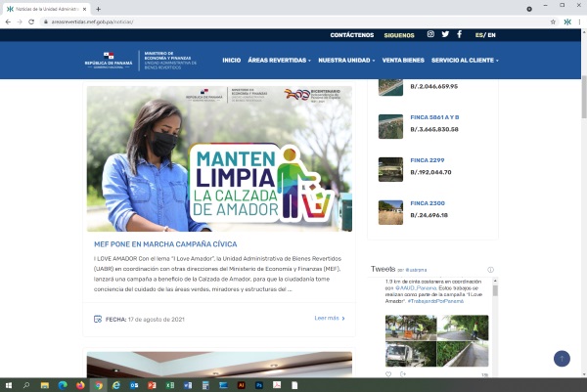The width and height of the screenshot is (587, 392).
Task: Open the Facebook social icon
Action: tap(460, 34)
